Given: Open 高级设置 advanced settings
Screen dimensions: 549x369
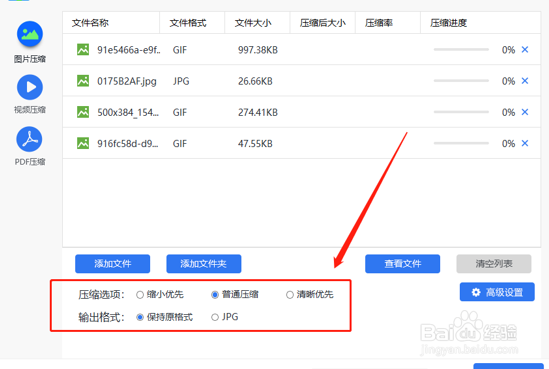Looking at the screenshot, I should [x=497, y=292].
